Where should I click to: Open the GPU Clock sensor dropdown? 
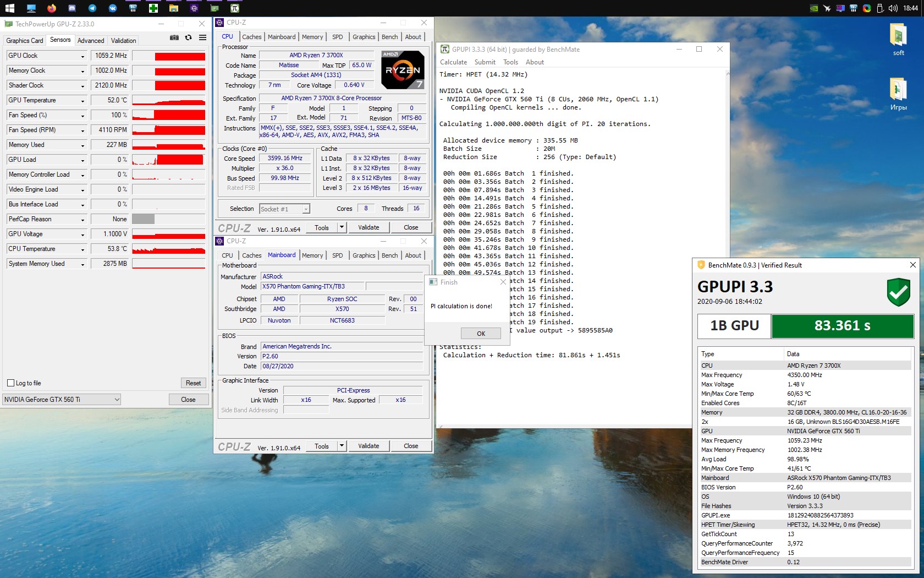pos(82,56)
